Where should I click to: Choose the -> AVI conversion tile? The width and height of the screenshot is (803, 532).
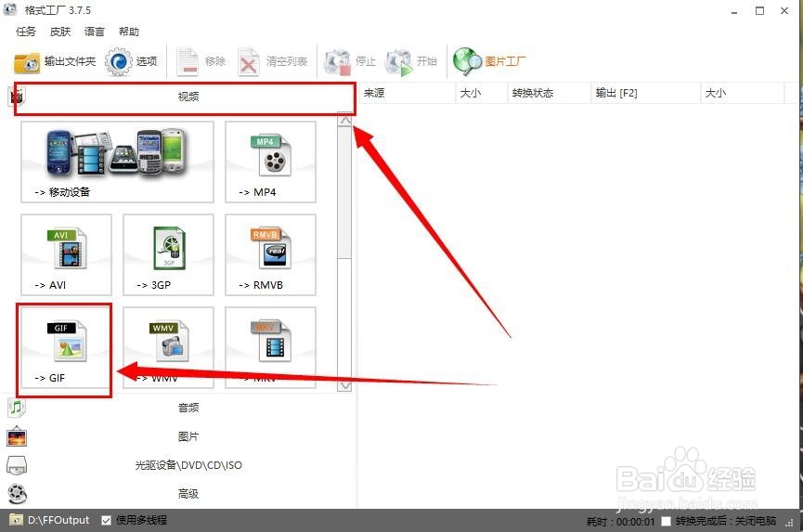tap(66, 255)
